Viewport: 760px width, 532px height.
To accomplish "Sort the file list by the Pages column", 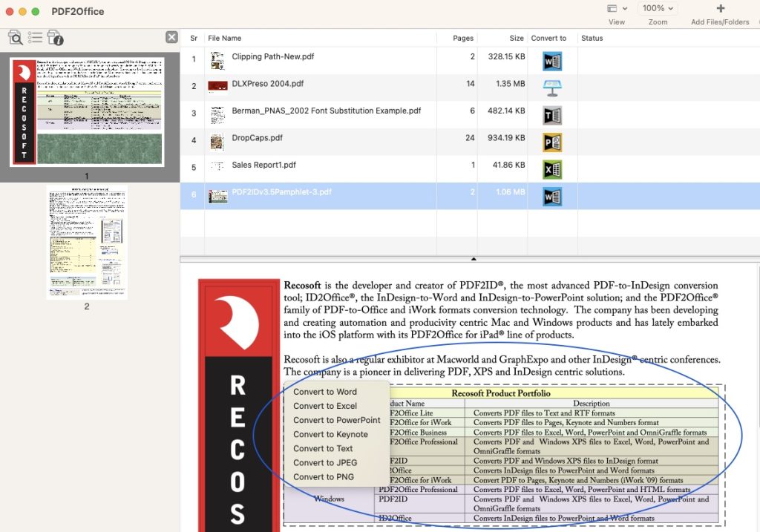I will click(462, 38).
